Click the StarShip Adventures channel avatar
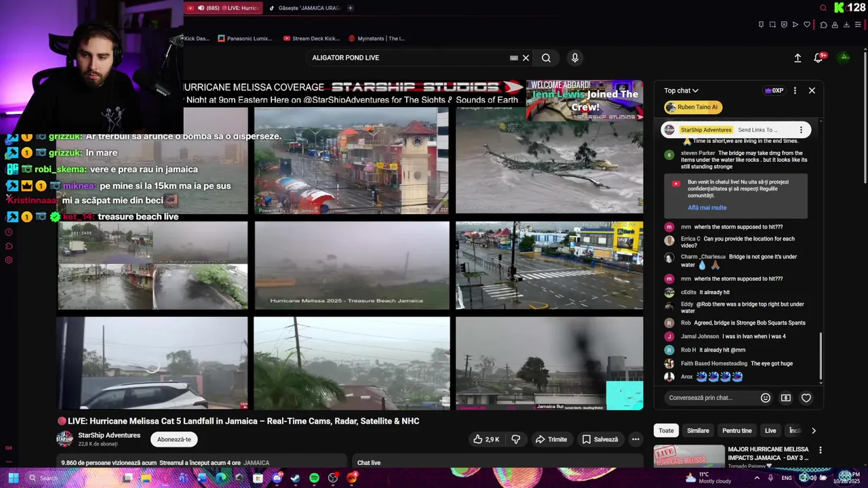This screenshot has height=488, width=868. click(64, 439)
